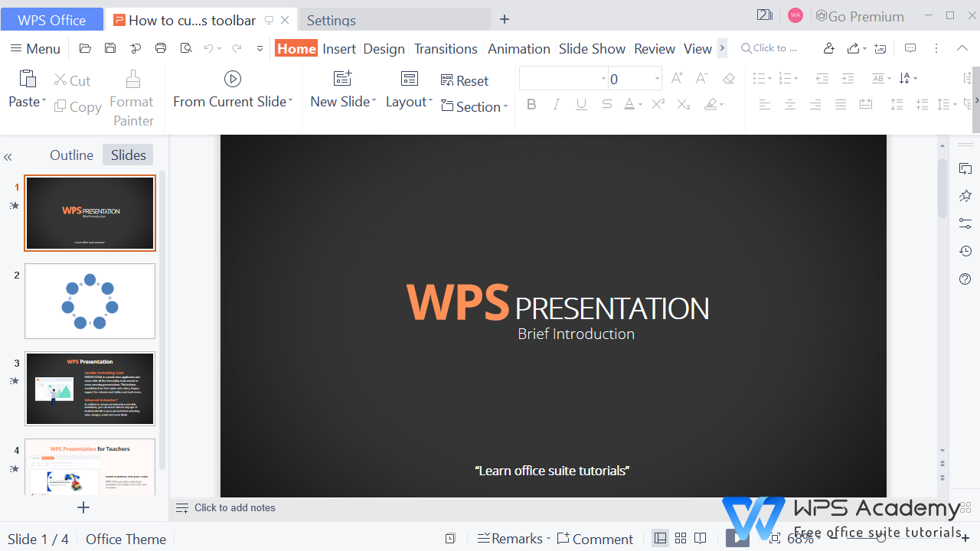The width and height of the screenshot is (980, 551).
Task: Switch to the Insert ribbon tab
Action: point(338,47)
